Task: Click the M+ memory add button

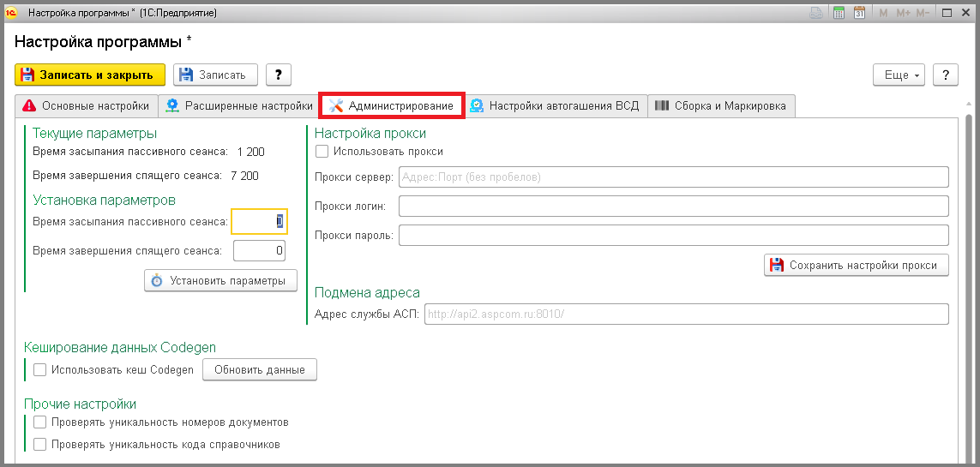Action: tap(903, 13)
